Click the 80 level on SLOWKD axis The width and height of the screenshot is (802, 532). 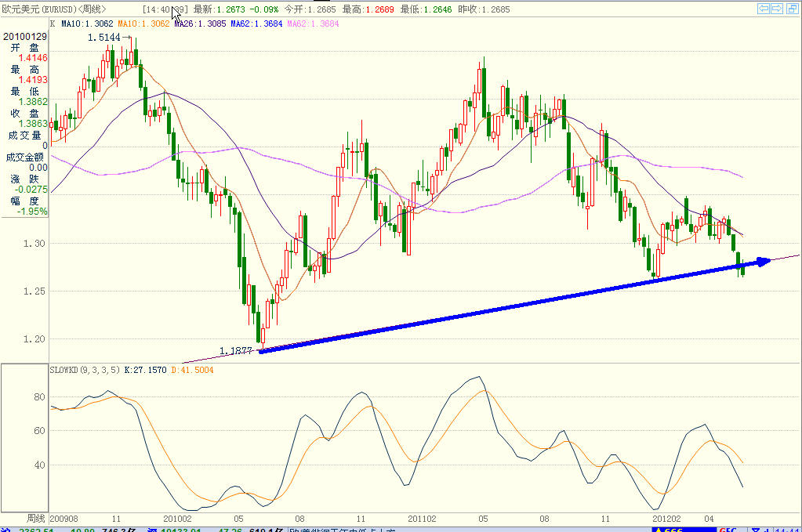pos(39,397)
